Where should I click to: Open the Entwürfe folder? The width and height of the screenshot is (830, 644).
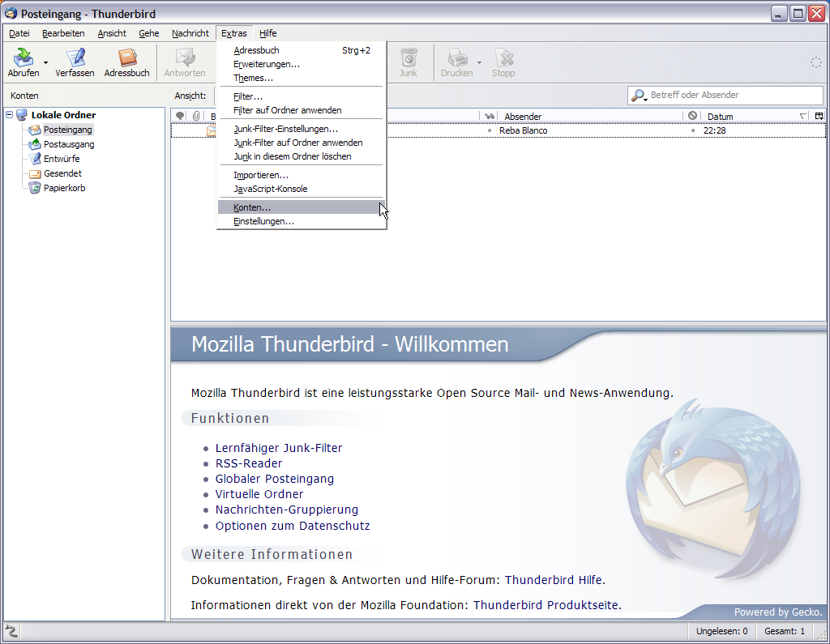[x=62, y=159]
